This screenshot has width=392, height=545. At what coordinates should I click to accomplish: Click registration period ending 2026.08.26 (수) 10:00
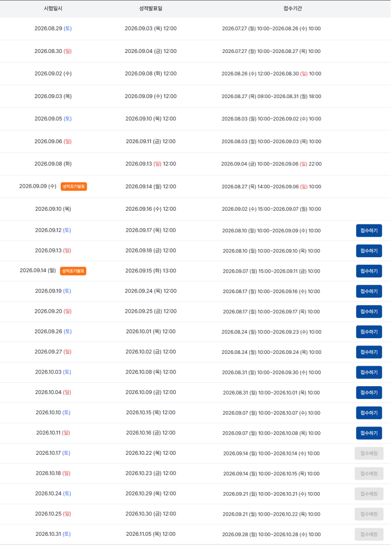click(271, 28)
